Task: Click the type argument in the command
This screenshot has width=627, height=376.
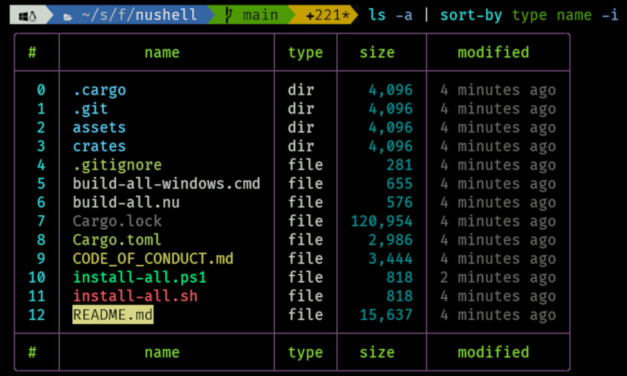Action: pos(529,16)
